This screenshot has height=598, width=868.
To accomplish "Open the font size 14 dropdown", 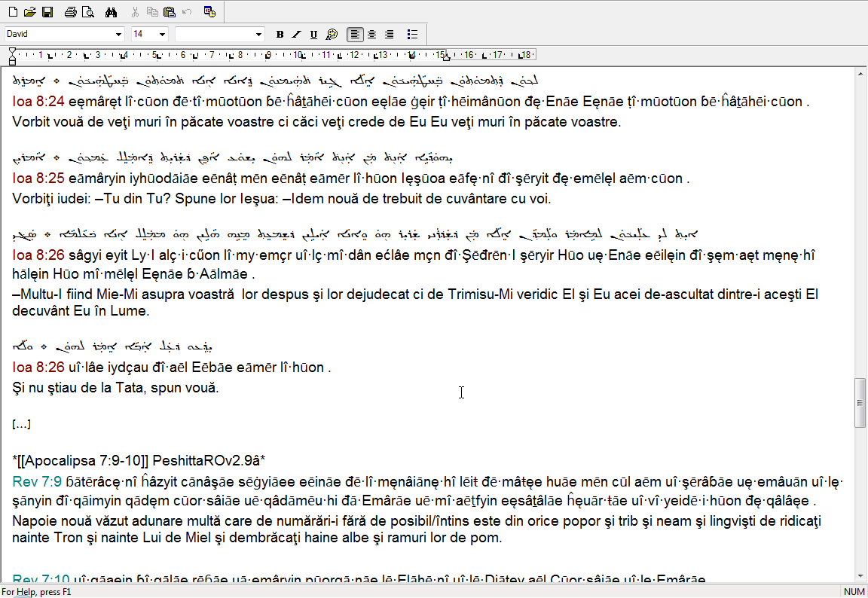I will coord(162,35).
